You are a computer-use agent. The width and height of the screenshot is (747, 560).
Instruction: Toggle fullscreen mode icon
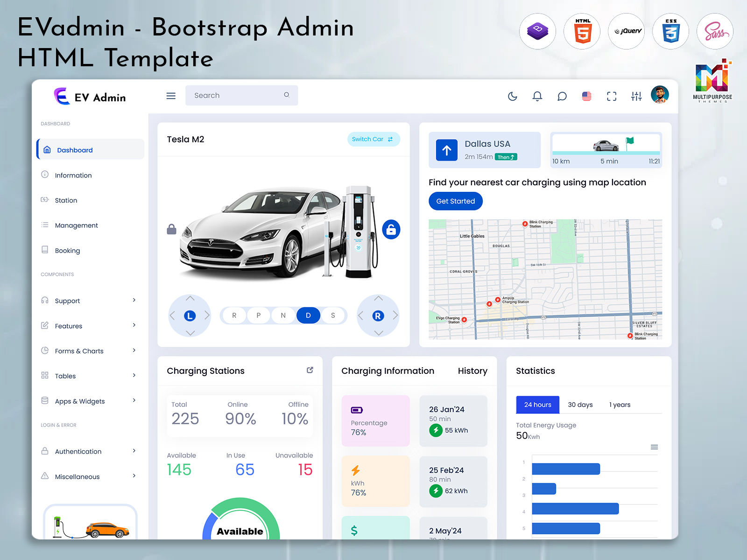[612, 96]
